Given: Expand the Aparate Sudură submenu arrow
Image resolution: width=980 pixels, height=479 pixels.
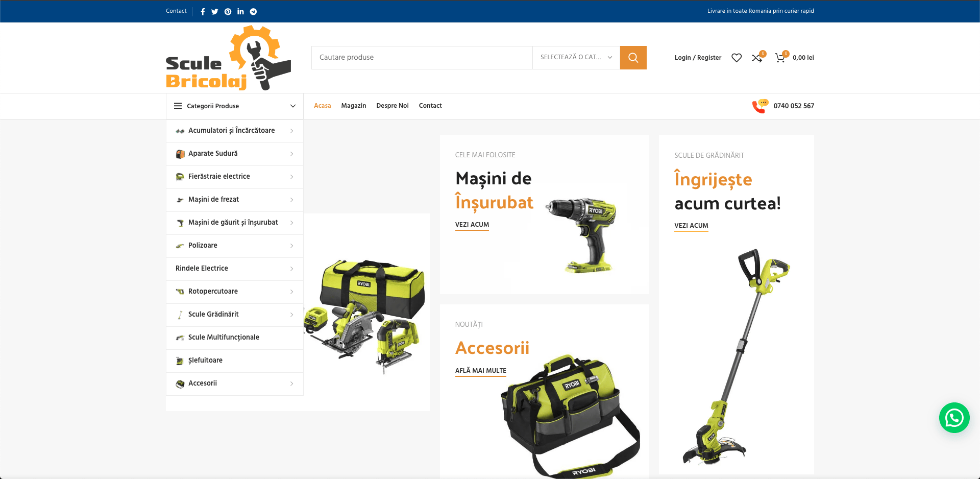Looking at the screenshot, I should pyautogui.click(x=292, y=154).
